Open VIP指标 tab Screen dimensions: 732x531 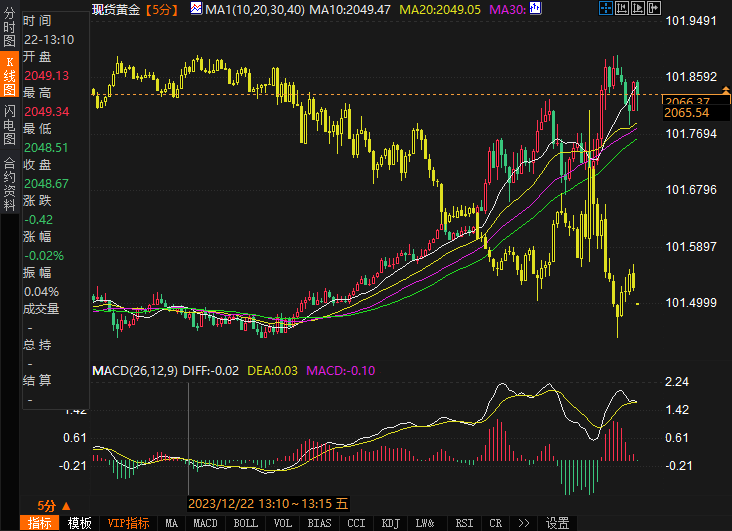pos(128,523)
